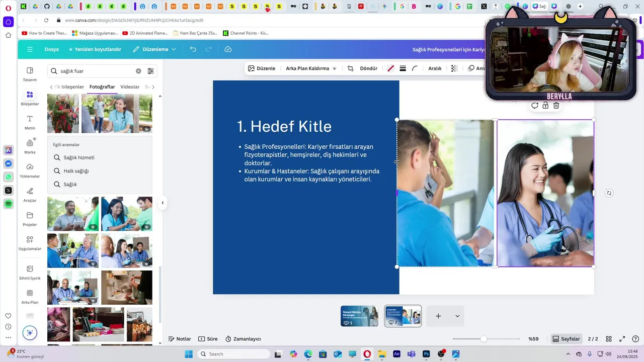Open the corner rounding icon

pos(415,68)
